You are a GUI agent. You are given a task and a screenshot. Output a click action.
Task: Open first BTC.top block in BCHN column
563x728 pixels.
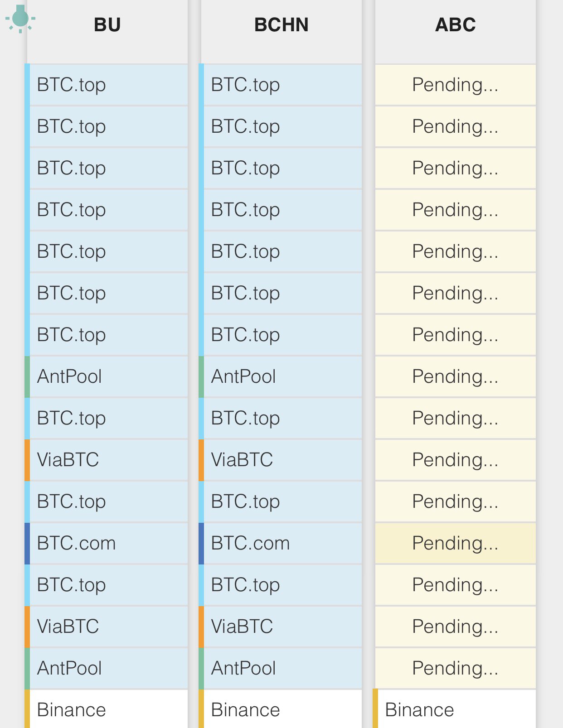[x=281, y=85]
